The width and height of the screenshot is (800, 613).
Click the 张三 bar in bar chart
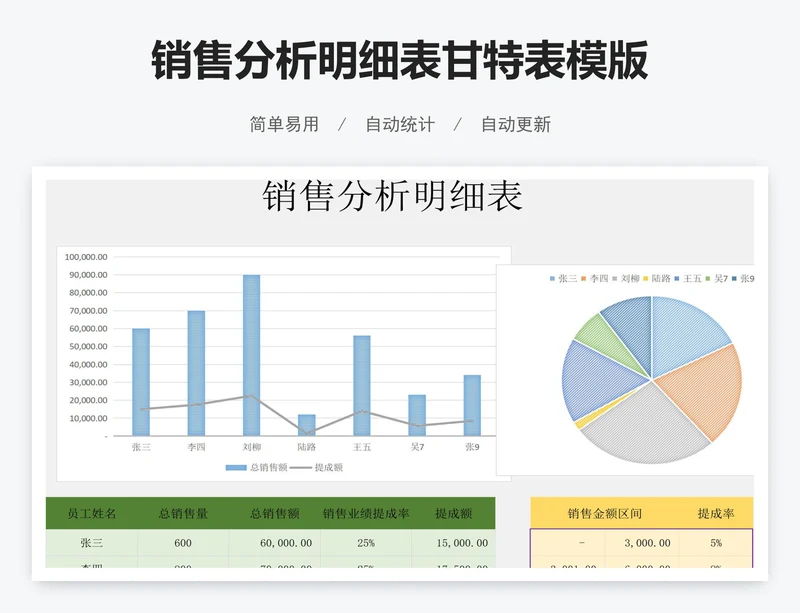point(141,382)
